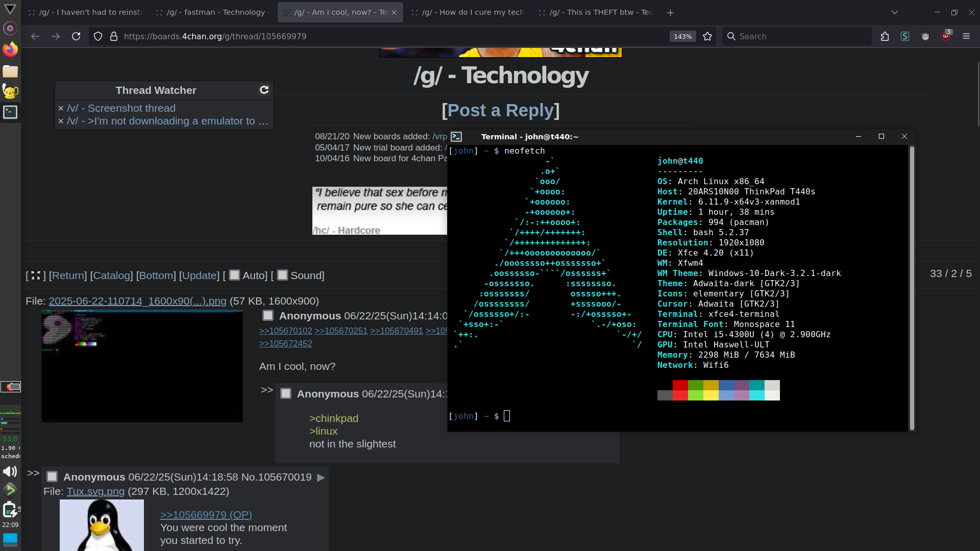Open the teapot application launcher
The image size is (980, 551).
tap(10, 91)
